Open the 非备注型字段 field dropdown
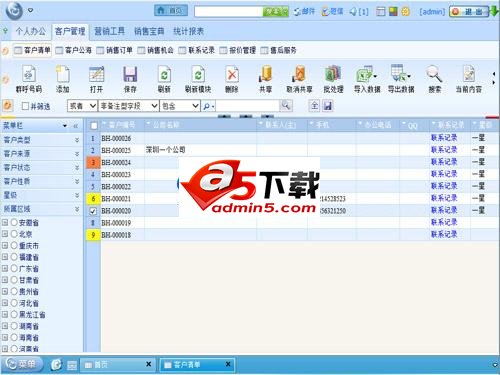The image size is (500, 375). [128, 106]
